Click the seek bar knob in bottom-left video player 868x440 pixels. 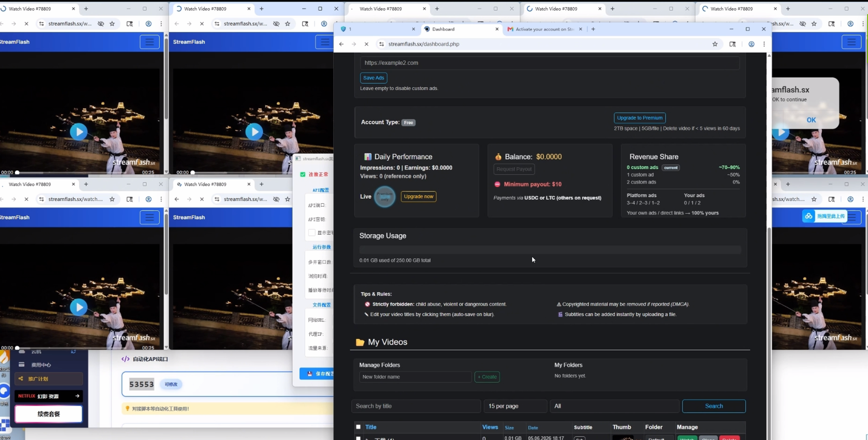(17, 348)
